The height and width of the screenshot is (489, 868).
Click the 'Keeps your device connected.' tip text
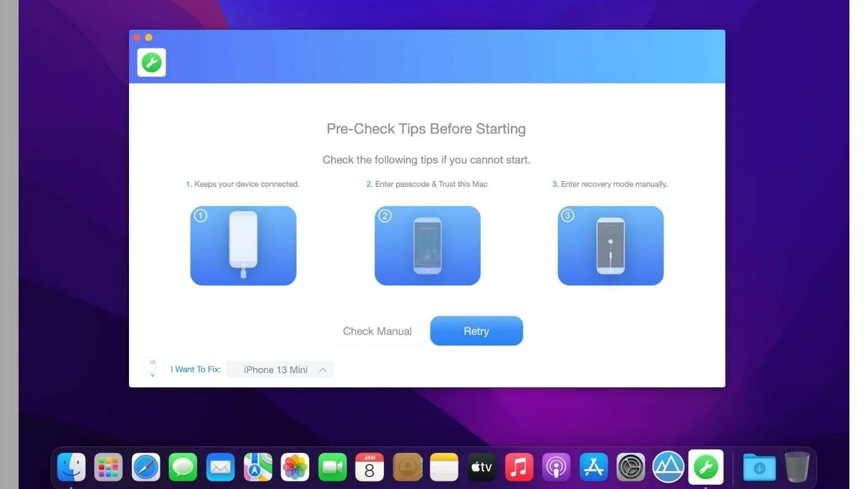pyautogui.click(x=242, y=184)
